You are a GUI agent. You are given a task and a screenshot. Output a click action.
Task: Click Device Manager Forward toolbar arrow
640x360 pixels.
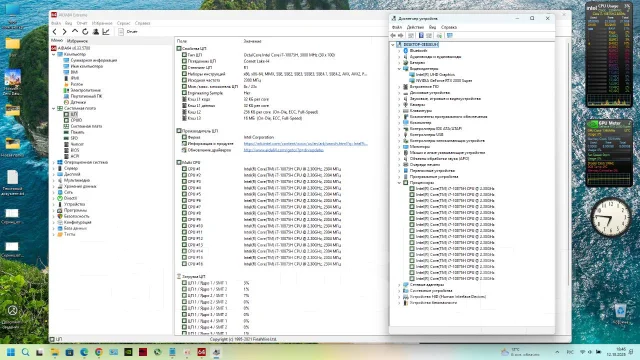point(401,36)
